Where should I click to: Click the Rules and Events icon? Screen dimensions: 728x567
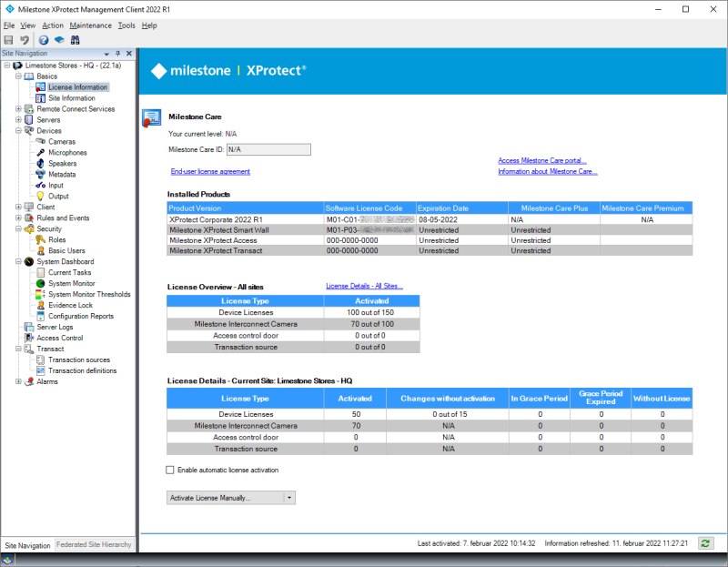tap(29, 218)
